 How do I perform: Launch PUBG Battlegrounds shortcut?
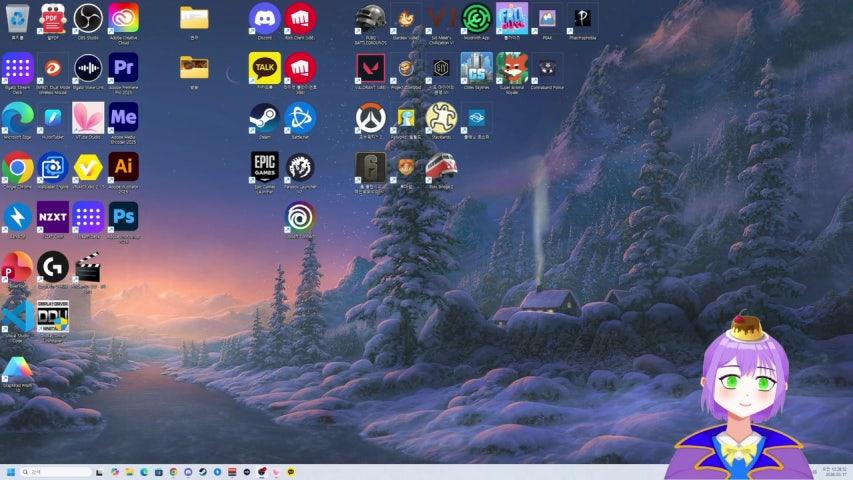370,18
